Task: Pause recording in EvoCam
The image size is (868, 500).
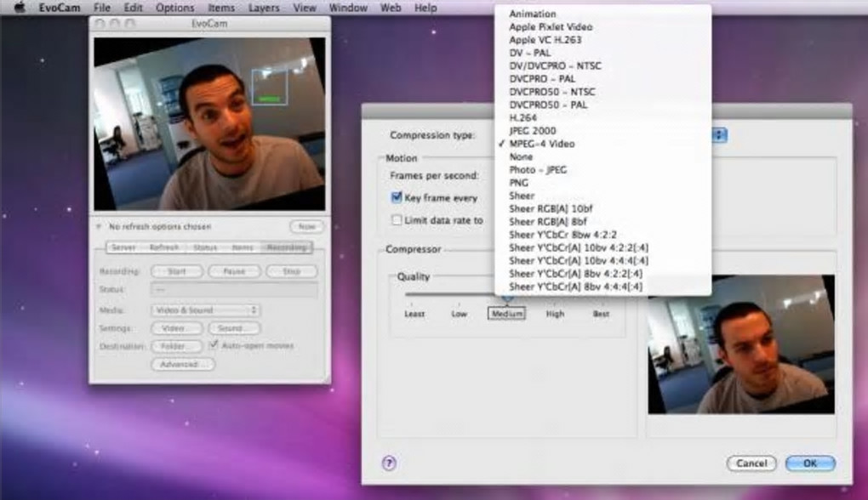Action: point(234,271)
